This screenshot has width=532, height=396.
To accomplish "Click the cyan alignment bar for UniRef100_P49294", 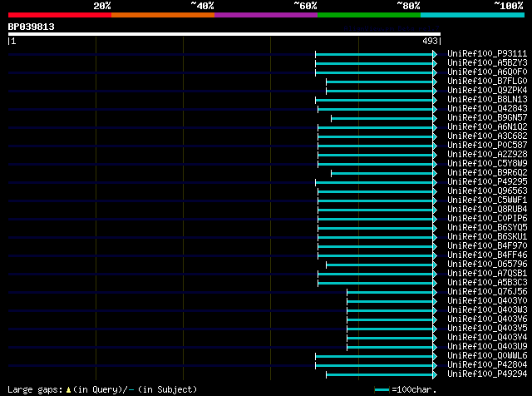I will click(380, 375).
